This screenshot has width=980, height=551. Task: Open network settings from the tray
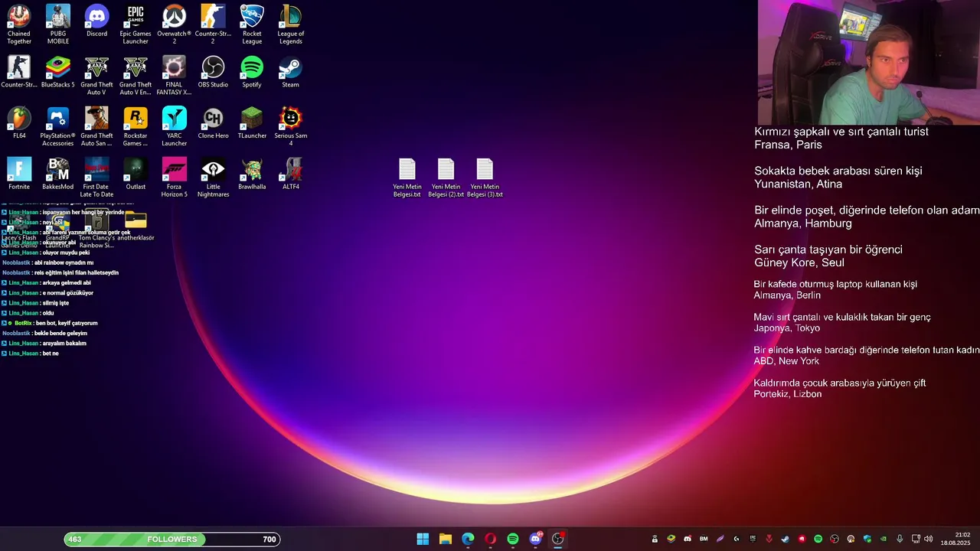916,539
